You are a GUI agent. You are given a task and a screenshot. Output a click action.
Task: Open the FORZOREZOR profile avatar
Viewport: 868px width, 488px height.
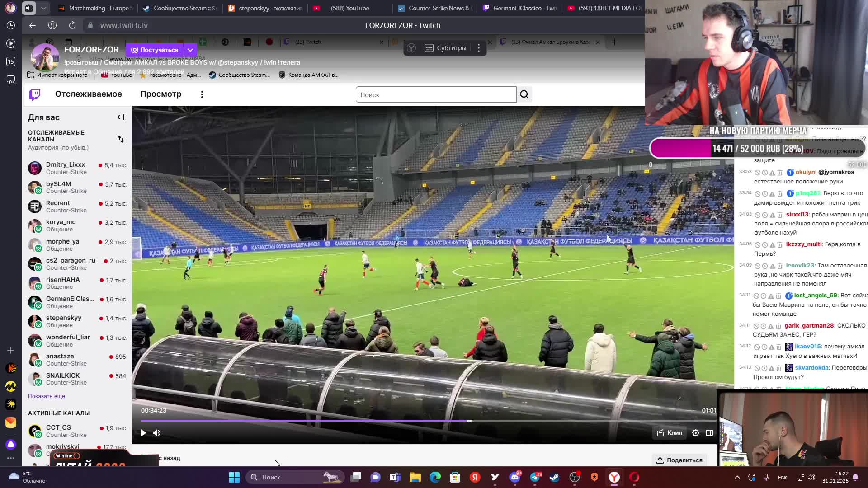point(45,58)
